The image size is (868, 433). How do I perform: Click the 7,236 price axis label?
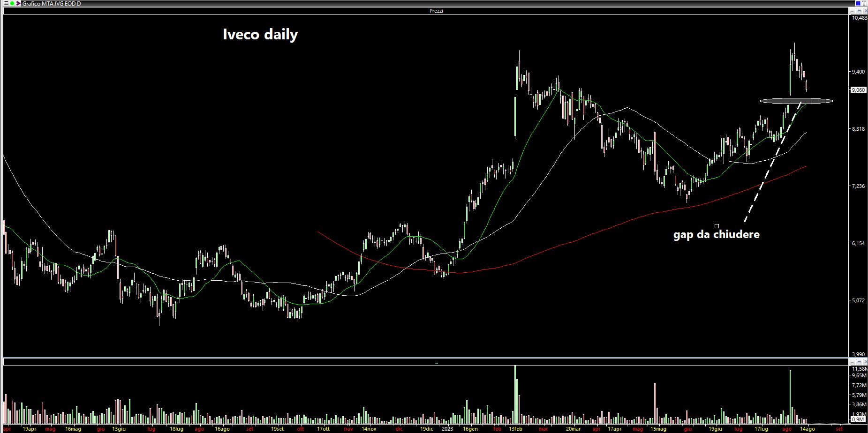(x=858, y=186)
